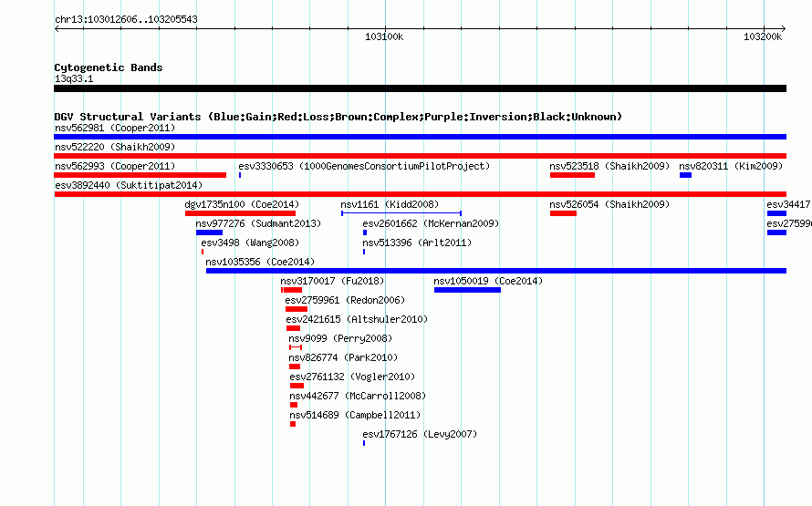Click the esv3892440 red loss bar
The height and width of the screenshot is (506, 812).
(x=420, y=194)
